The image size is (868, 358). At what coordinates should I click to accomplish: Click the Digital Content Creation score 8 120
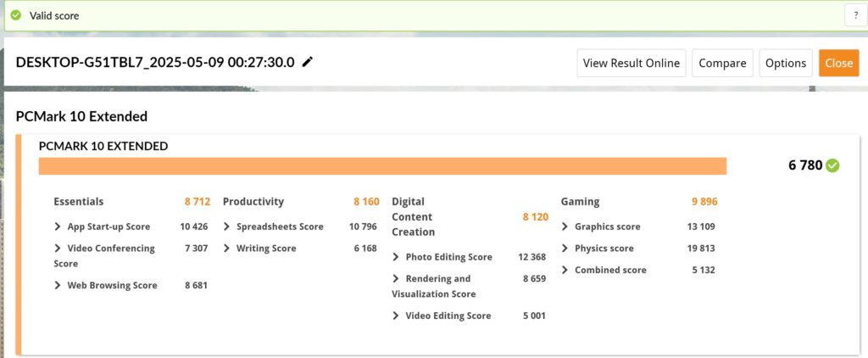click(536, 217)
